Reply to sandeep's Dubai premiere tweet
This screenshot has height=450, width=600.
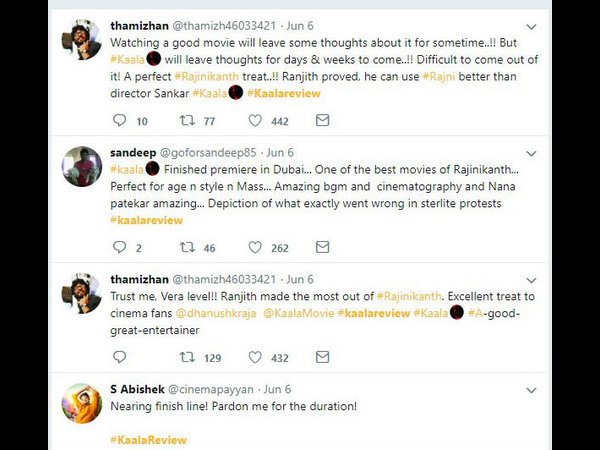(x=120, y=247)
